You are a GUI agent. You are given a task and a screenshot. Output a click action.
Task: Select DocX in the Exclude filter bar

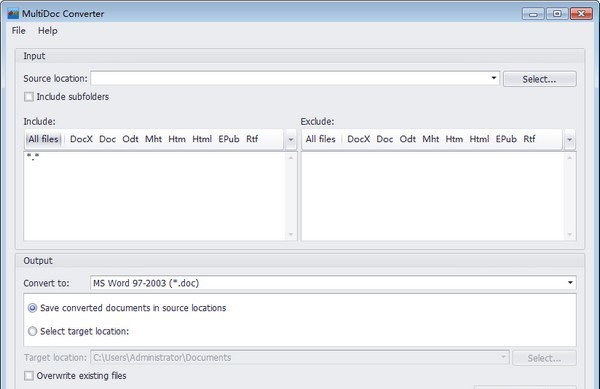click(x=359, y=139)
